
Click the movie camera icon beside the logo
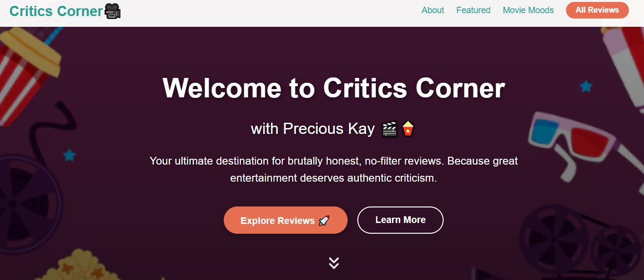(x=113, y=11)
